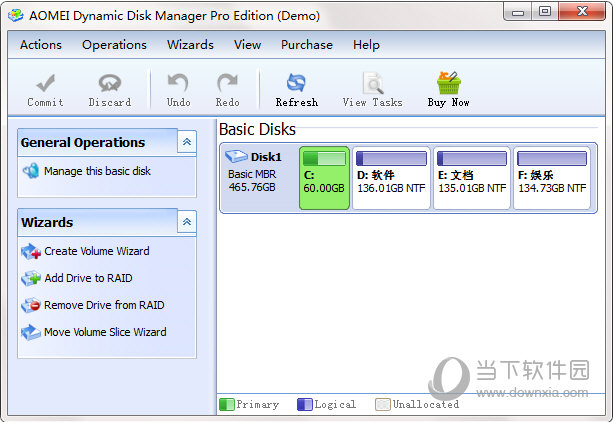The image size is (613, 422).
Task: Click the Manage this basic disk icon
Action: coord(30,171)
